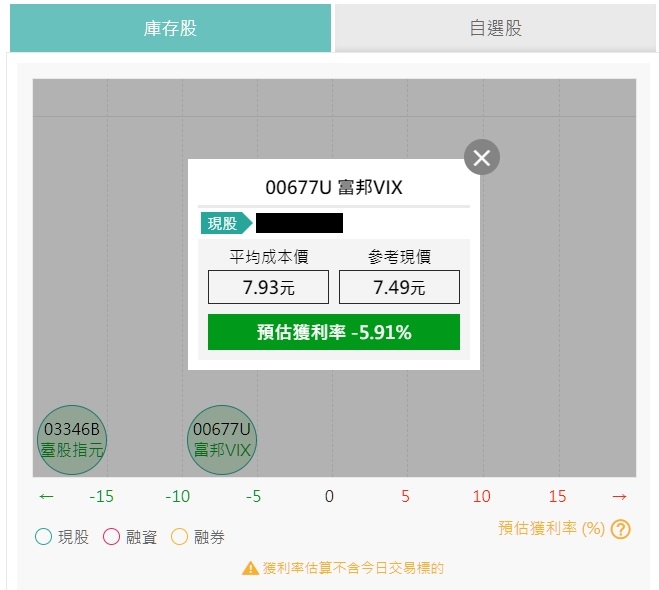Click the red 10 axis label
This screenshot has width=659, height=590.
pyautogui.click(x=482, y=496)
